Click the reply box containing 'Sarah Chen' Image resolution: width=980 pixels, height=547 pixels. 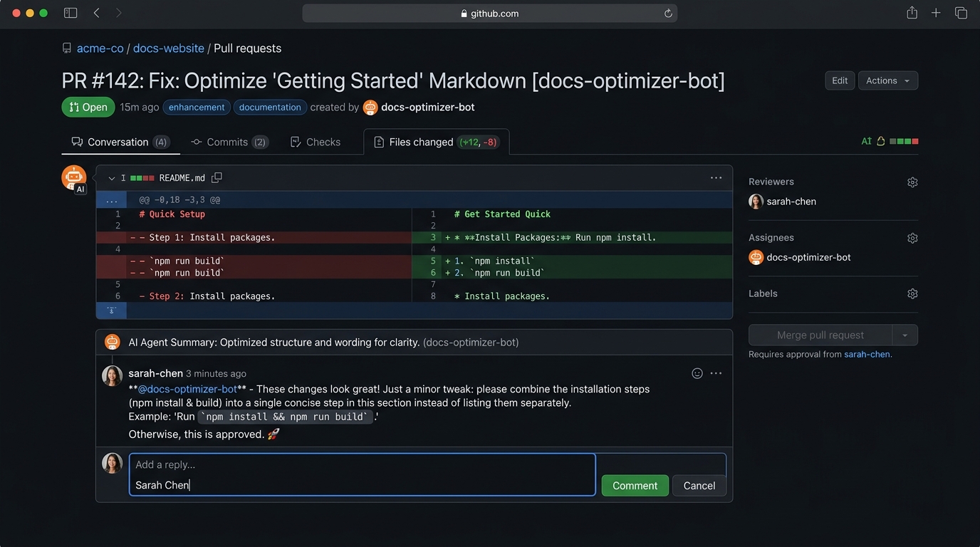point(363,474)
